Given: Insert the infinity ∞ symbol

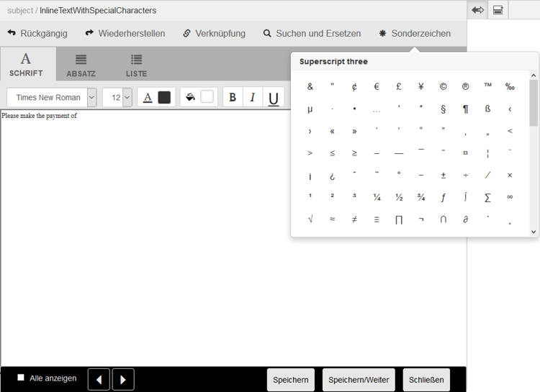Looking at the screenshot, I should pos(510,197).
